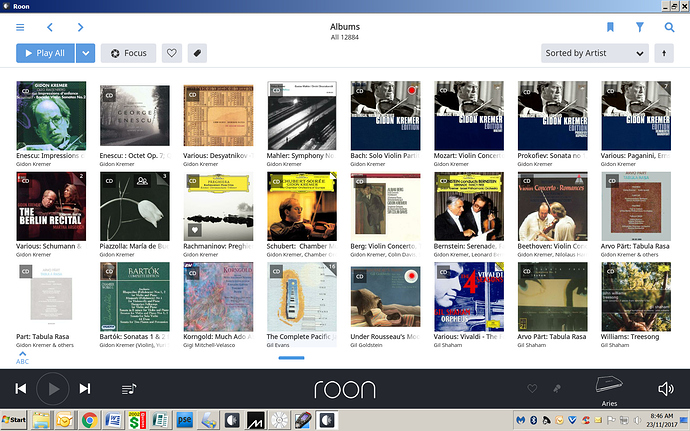Screen dimensions: 690x431
Task: Open album Beethoven: Violin Concerto
Action: click(553, 206)
